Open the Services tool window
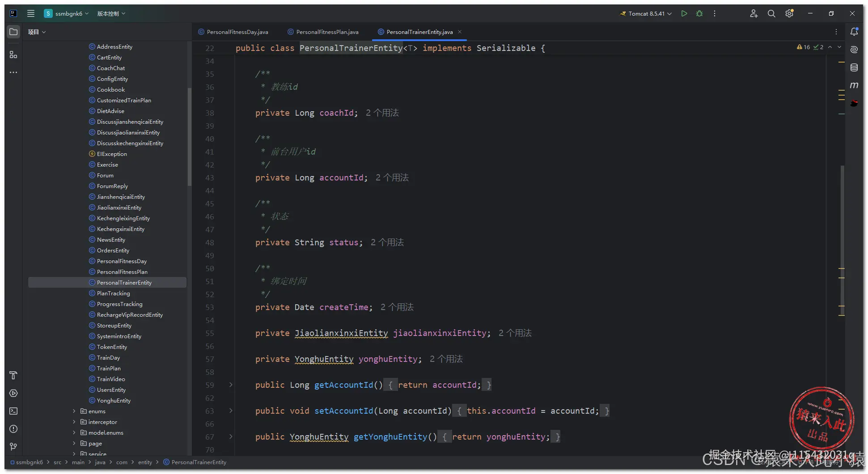Image resolution: width=868 pixels, height=474 pixels. pyautogui.click(x=13, y=393)
